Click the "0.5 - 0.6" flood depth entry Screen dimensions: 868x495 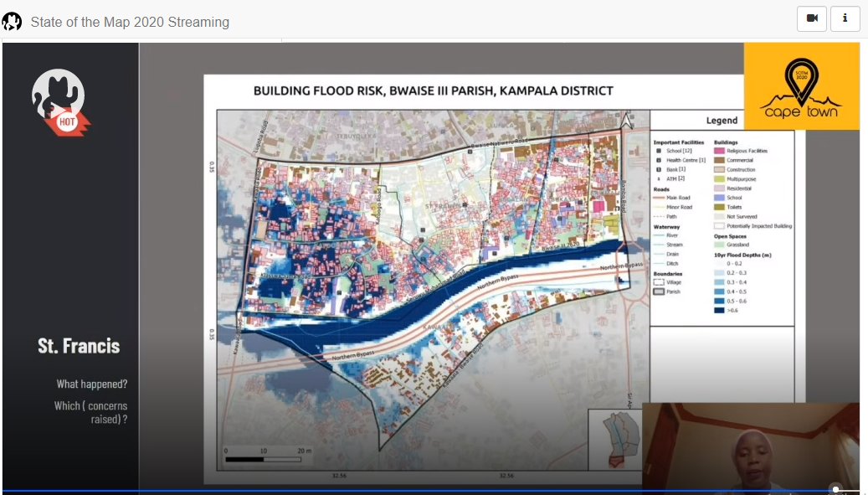[x=737, y=302]
